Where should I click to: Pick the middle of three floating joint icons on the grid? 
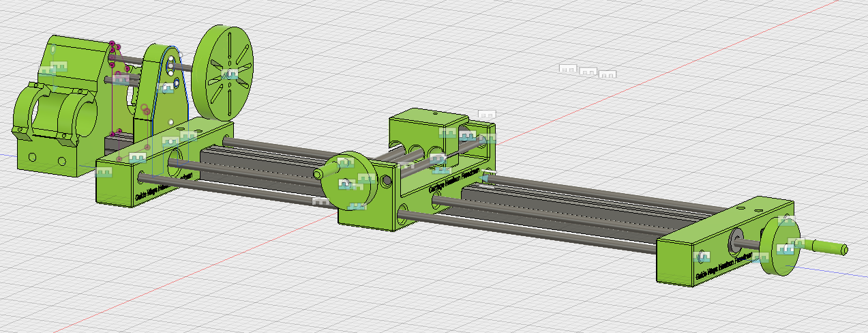pyautogui.click(x=587, y=71)
